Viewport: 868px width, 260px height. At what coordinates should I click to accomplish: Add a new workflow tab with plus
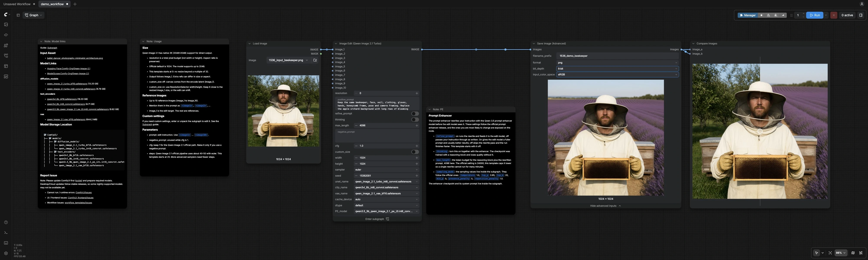[x=75, y=4]
